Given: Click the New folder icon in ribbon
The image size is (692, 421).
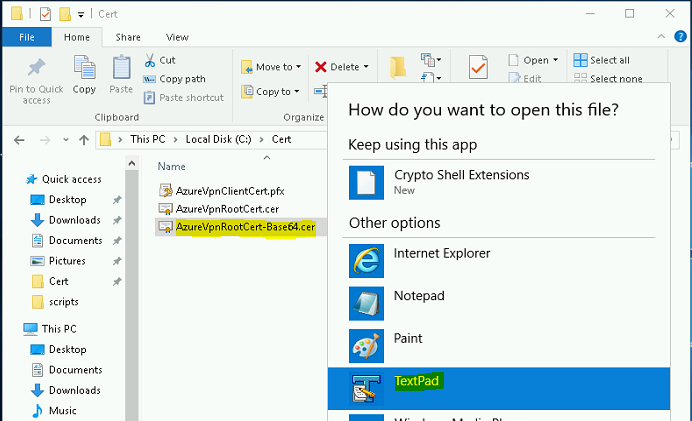Looking at the screenshot, I should 398,68.
